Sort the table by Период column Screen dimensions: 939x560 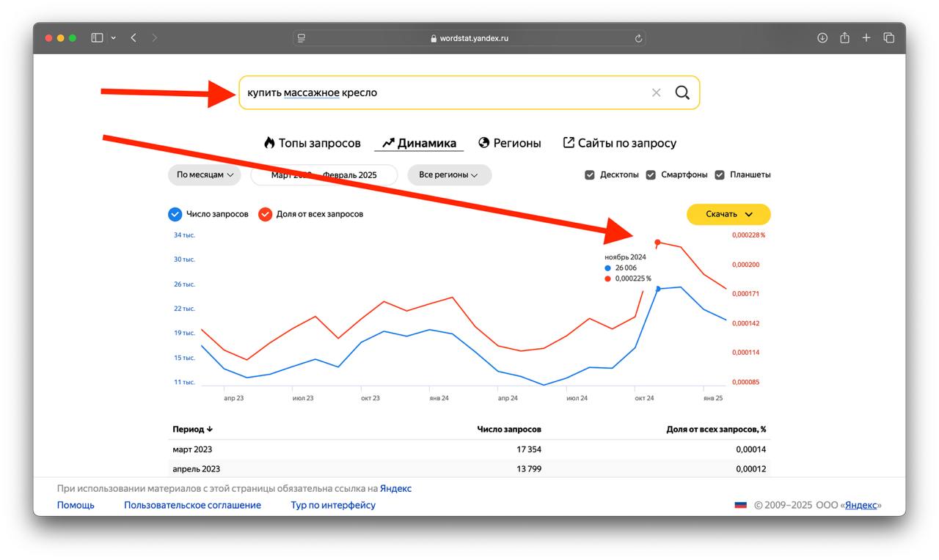coord(193,429)
